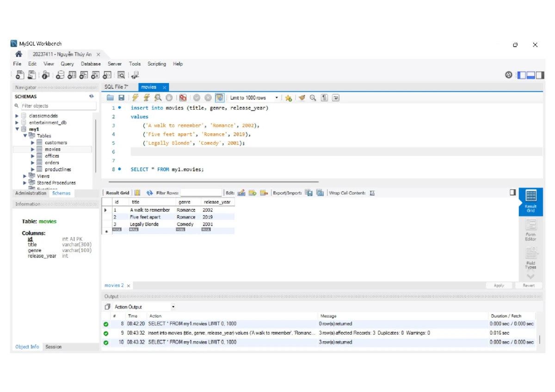555x392 pixels.
Task: Search table data icon in main toolbar
Action: 121,75
